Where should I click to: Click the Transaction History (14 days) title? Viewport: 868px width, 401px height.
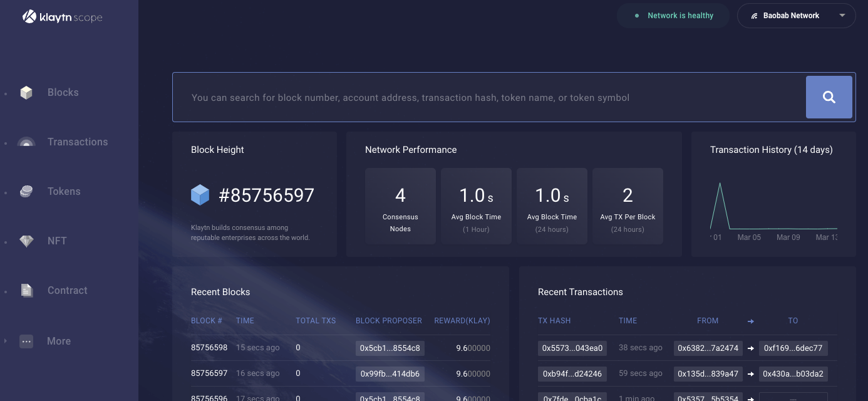[772, 150]
